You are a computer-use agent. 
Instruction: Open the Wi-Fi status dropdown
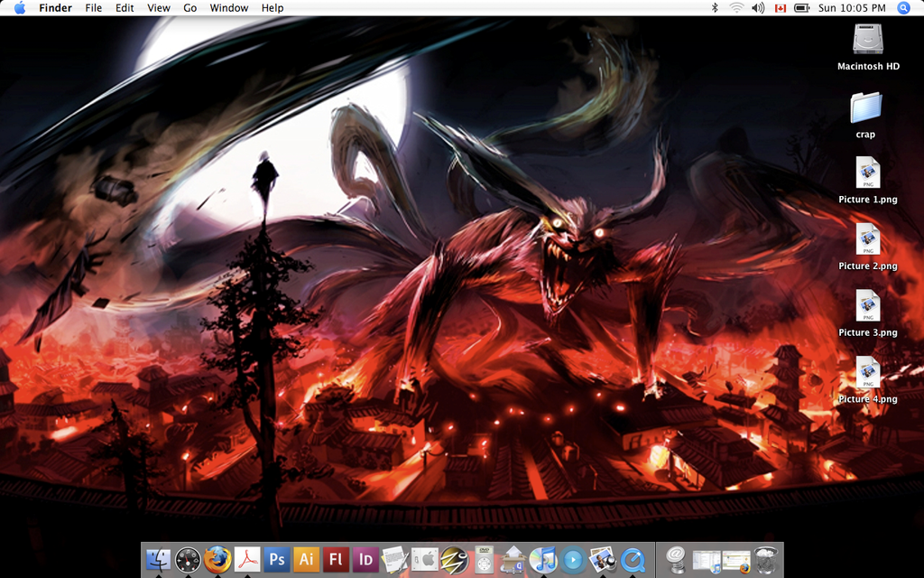736,8
